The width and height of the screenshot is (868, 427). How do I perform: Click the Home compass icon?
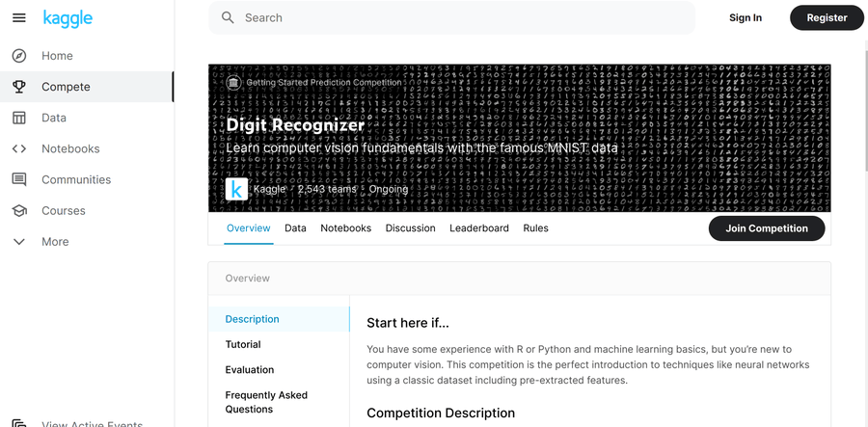tap(19, 56)
